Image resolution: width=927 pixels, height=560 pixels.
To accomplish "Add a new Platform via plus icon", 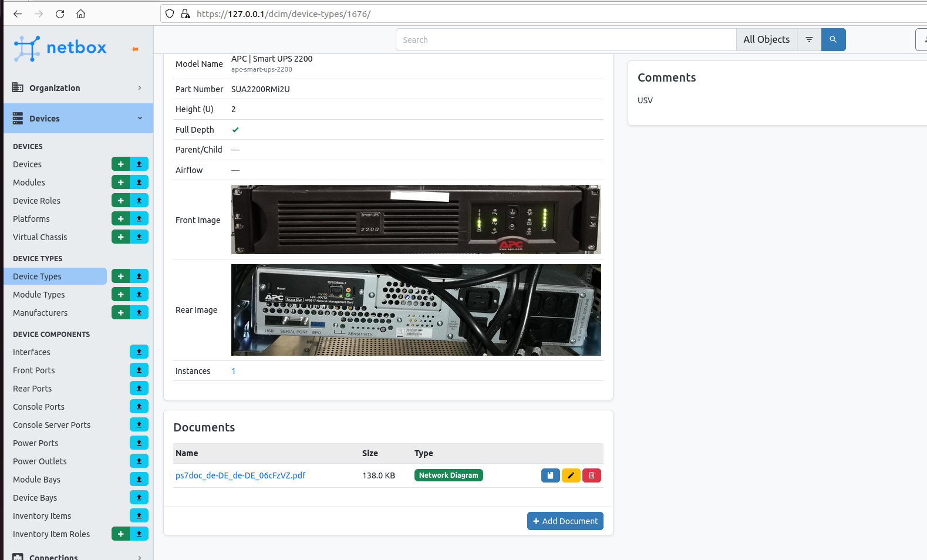I will [x=120, y=219].
